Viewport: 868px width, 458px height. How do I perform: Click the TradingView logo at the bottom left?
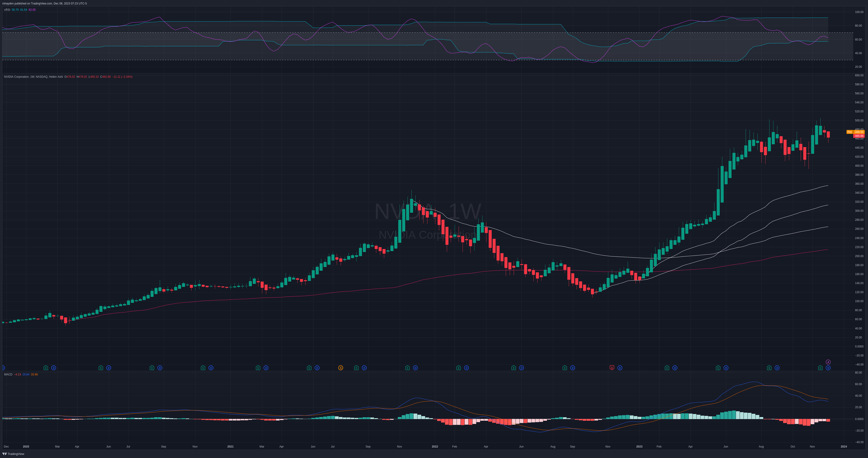(x=13, y=454)
